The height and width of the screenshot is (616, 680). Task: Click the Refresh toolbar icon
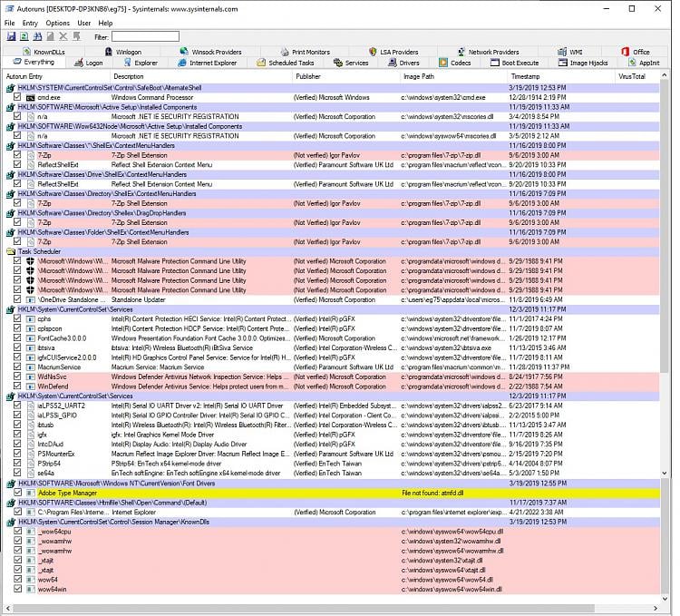(24, 37)
